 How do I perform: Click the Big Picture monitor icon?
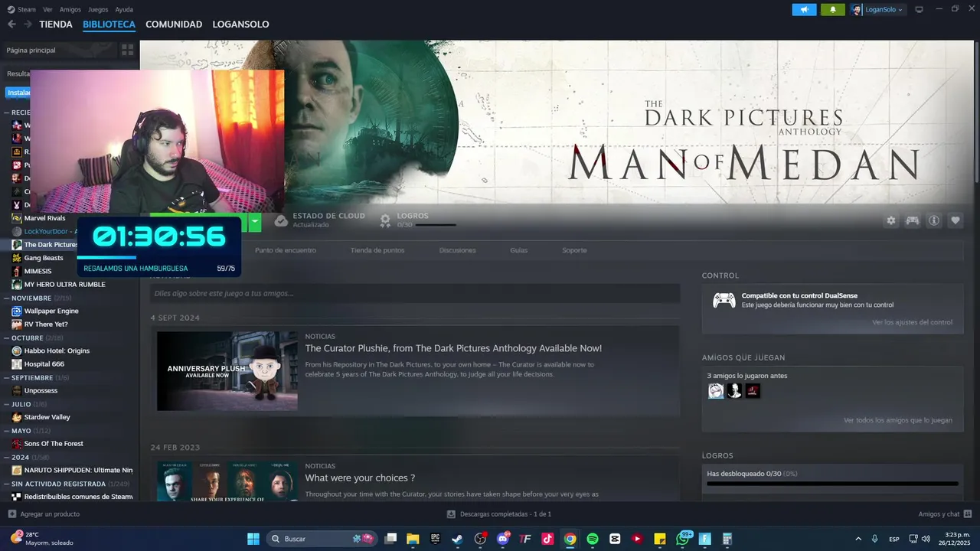pos(920,9)
